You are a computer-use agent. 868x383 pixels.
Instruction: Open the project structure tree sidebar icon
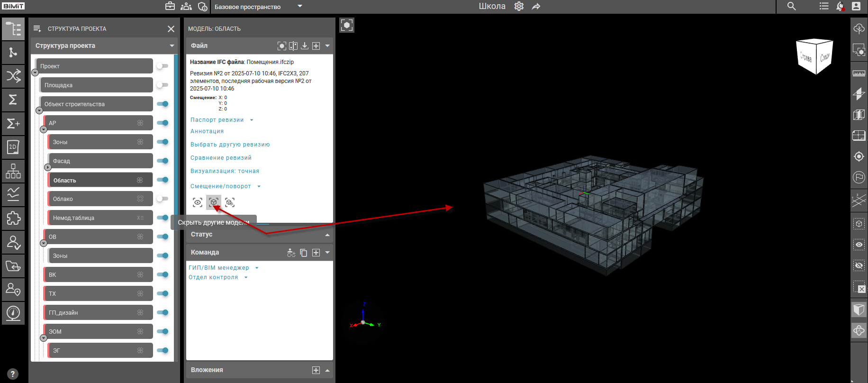pos(13,29)
